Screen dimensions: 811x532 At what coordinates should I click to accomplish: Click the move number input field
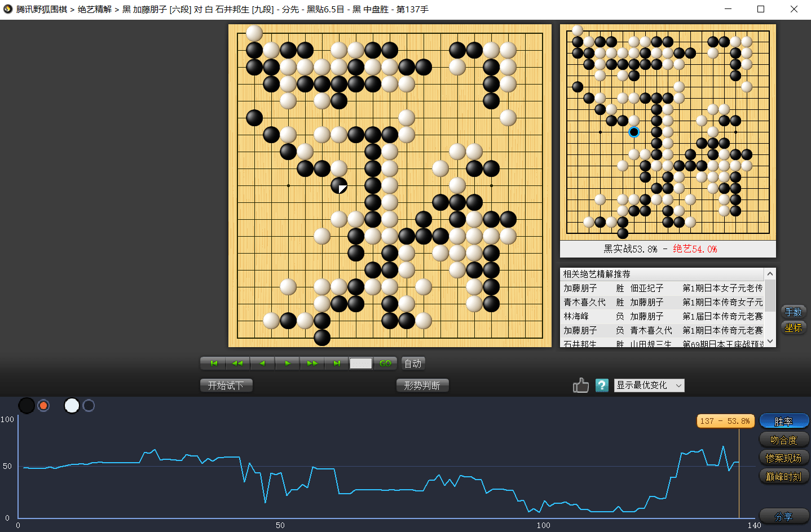click(x=361, y=363)
